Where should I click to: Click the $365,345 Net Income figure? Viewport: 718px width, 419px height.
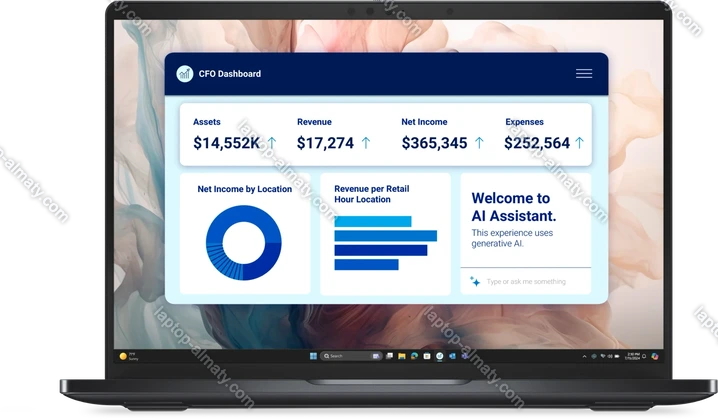434,143
